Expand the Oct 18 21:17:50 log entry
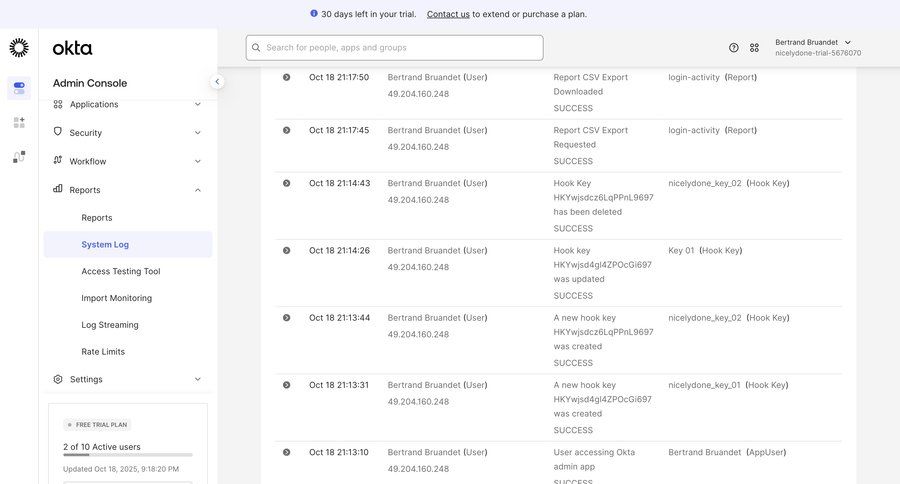 286,77
